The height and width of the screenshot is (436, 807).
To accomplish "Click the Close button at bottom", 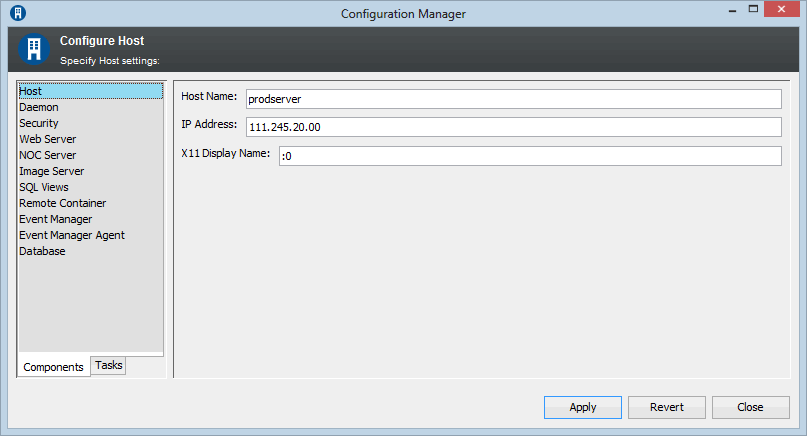I will point(750,407).
